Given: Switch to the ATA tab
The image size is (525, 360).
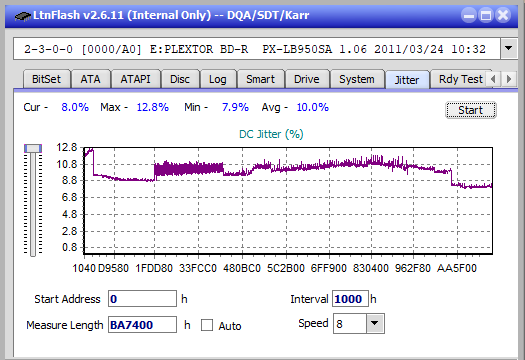Looking at the screenshot, I should click(x=90, y=79).
